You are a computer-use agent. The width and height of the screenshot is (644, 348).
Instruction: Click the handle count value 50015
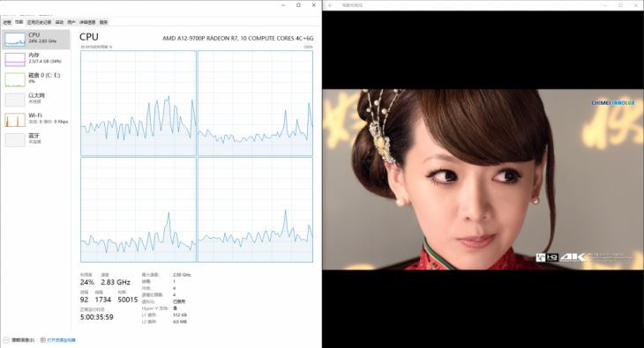coord(128,300)
